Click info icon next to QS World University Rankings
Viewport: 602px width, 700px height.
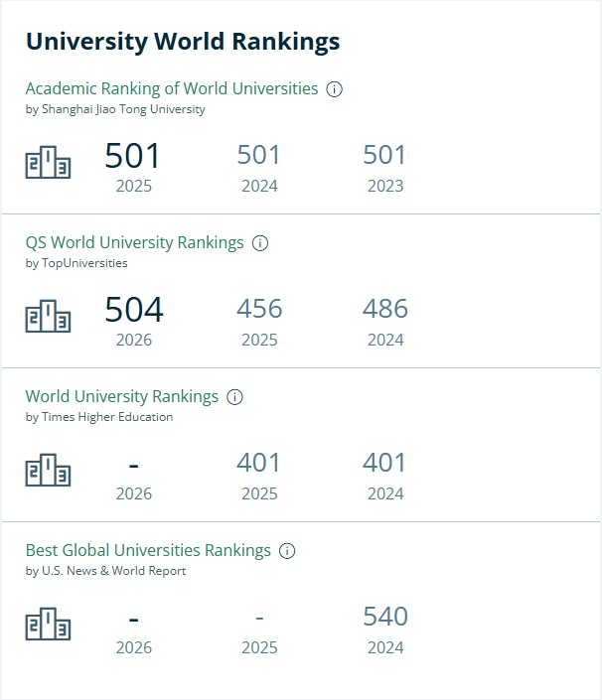[x=260, y=243]
